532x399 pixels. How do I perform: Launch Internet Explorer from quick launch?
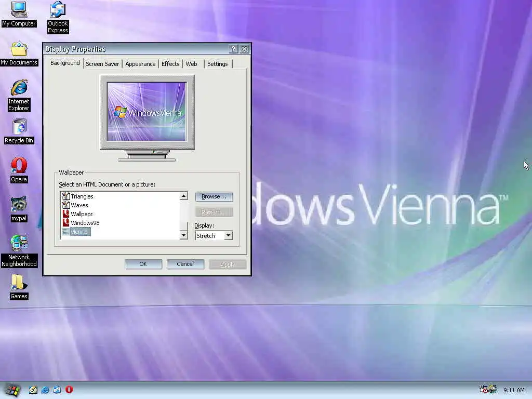pyautogui.click(x=45, y=390)
